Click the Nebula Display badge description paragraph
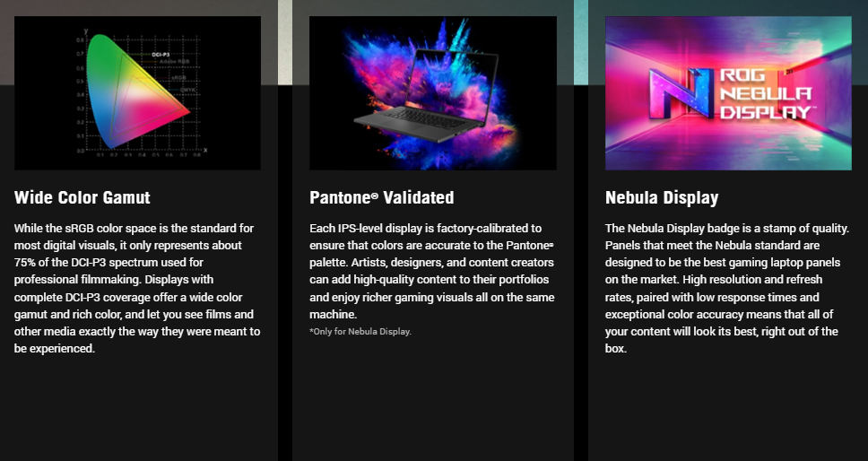The width and height of the screenshot is (868, 461). (x=727, y=288)
